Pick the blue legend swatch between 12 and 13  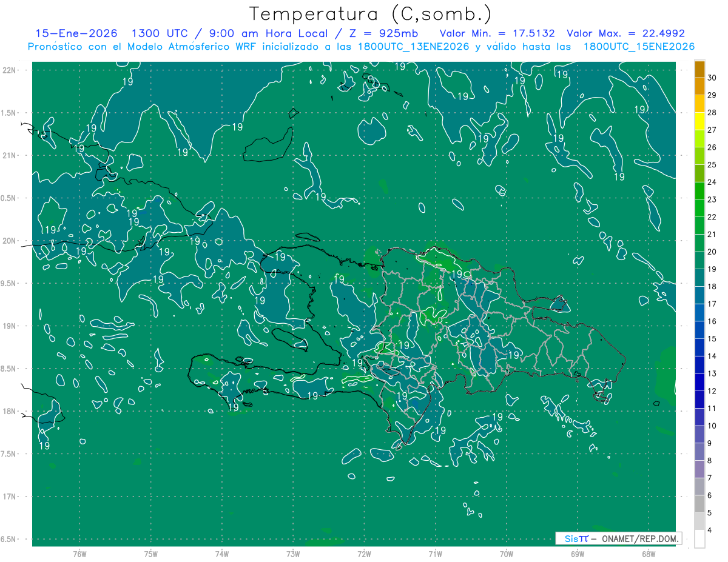click(699, 383)
